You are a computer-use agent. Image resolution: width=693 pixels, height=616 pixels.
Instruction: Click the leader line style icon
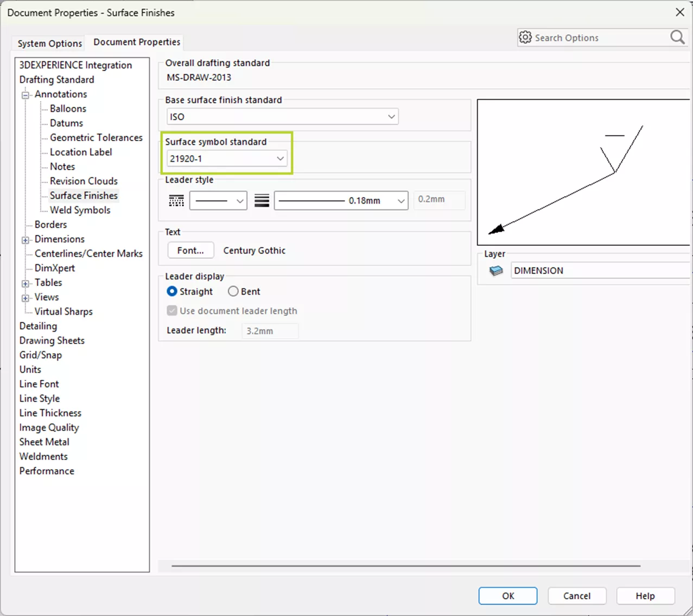[x=176, y=201]
